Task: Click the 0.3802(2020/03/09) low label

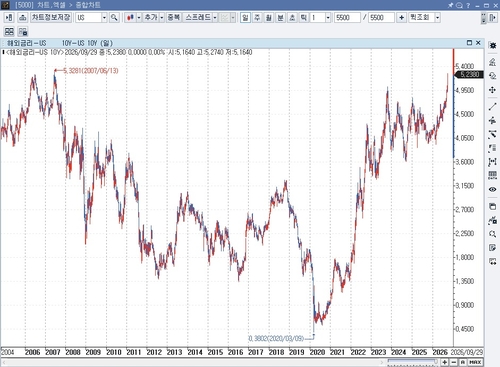Action: point(276,338)
